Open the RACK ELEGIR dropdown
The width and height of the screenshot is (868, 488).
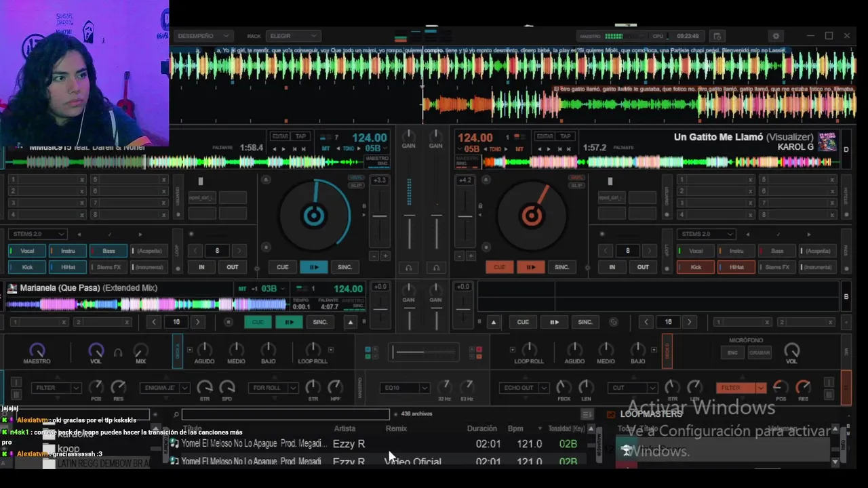click(x=294, y=36)
